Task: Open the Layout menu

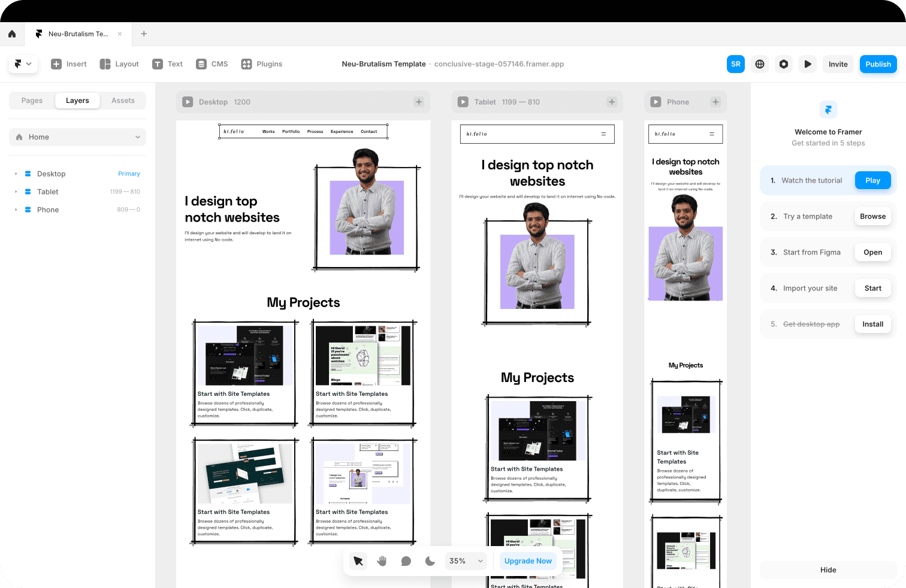Action: pos(119,64)
